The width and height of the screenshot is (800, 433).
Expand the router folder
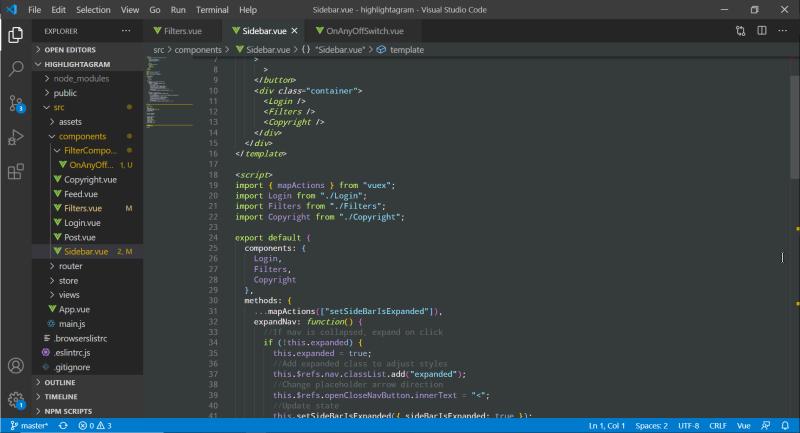pyautogui.click(x=70, y=266)
